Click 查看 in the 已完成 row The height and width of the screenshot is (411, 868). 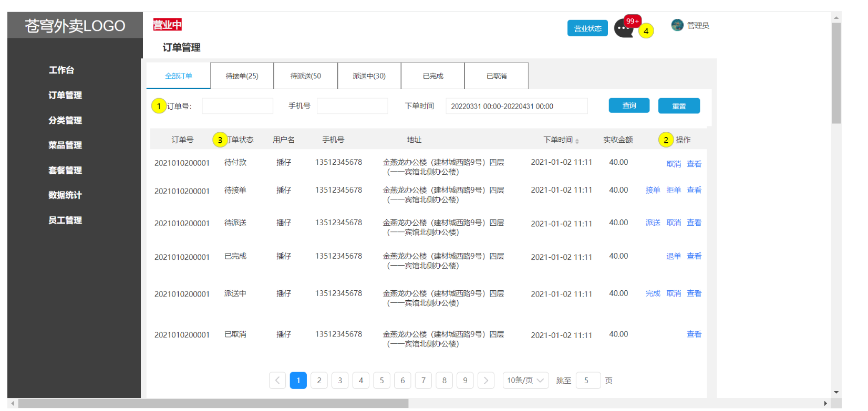[694, 256]
